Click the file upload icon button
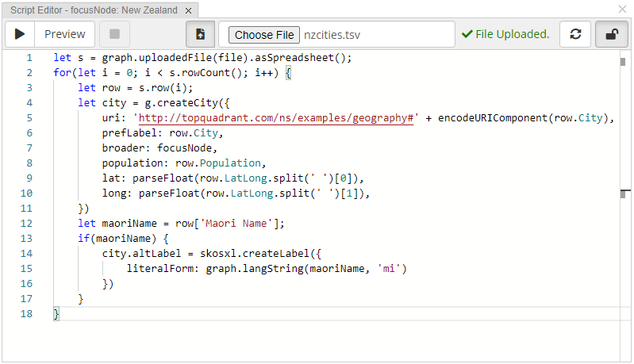Screen dimensions: 634x364 (x=200, y=34)
